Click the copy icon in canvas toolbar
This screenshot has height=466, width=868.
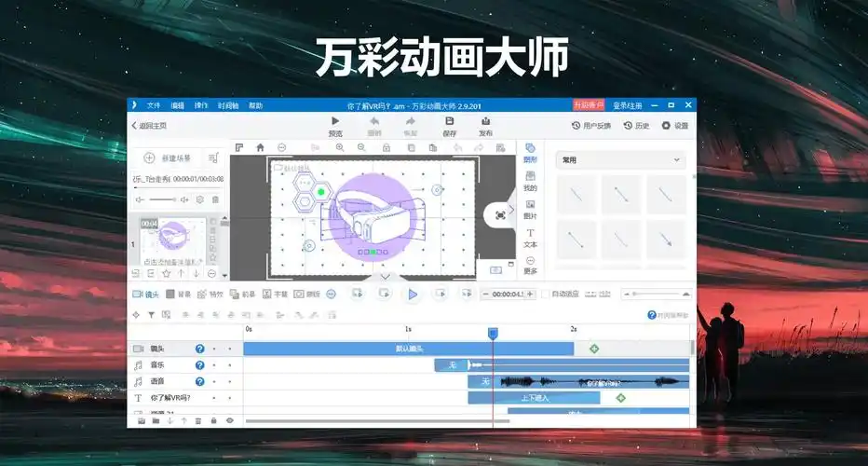pos(411,148)
